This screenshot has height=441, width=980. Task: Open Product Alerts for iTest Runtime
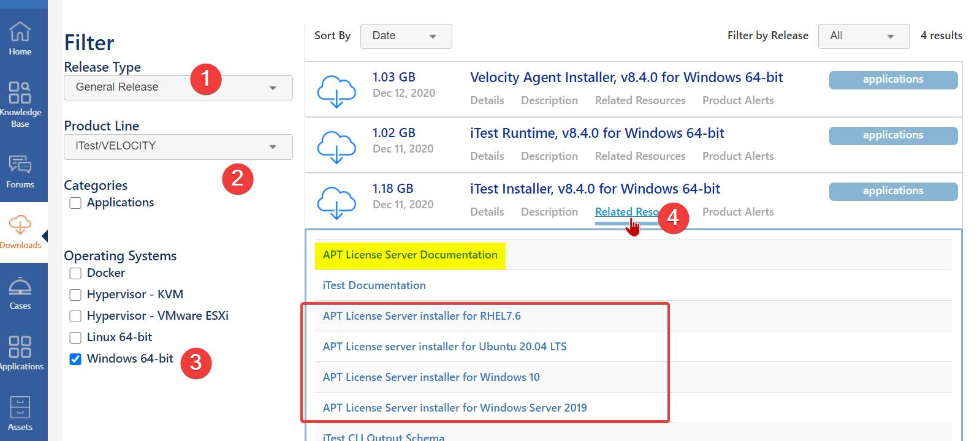point(738,156)
